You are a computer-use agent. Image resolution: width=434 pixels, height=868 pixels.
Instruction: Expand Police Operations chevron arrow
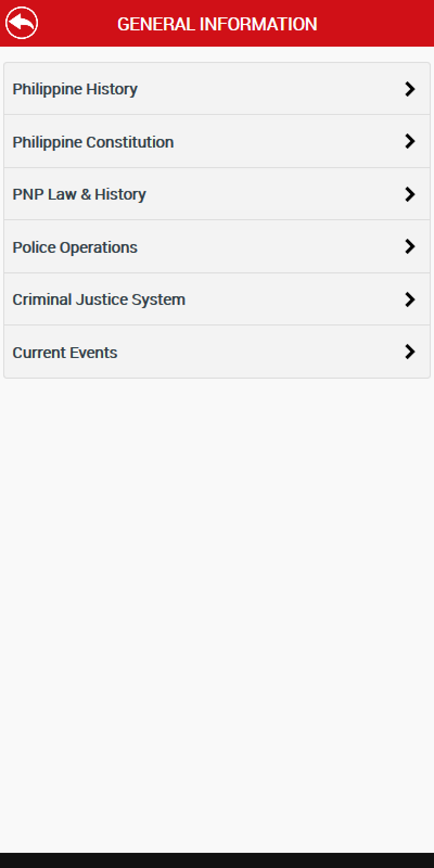(410, 246)
